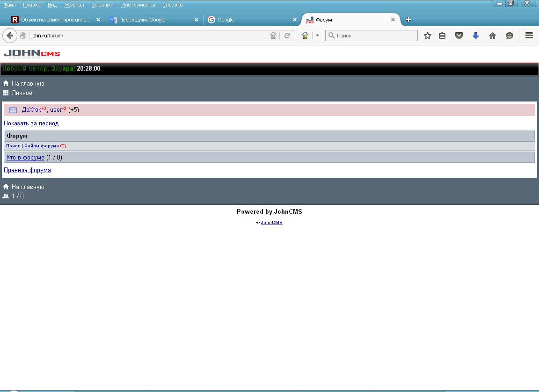Switch to the Переводчик Google tab
This screenshot has width=539, height=392.
point(142,20)
